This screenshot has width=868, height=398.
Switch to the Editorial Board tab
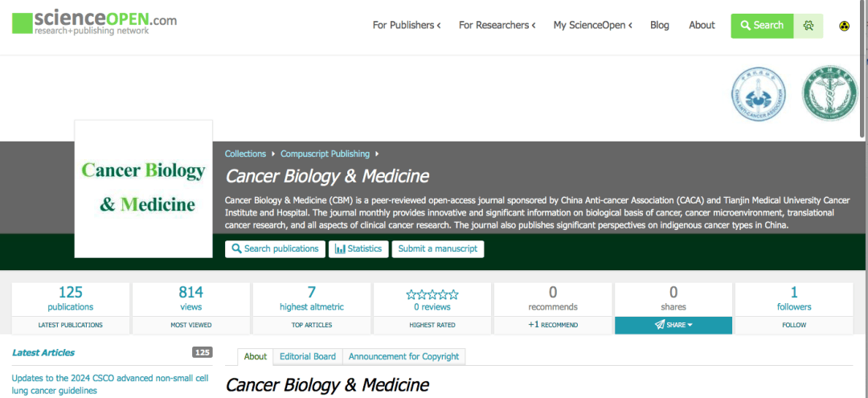coord(308,356)
